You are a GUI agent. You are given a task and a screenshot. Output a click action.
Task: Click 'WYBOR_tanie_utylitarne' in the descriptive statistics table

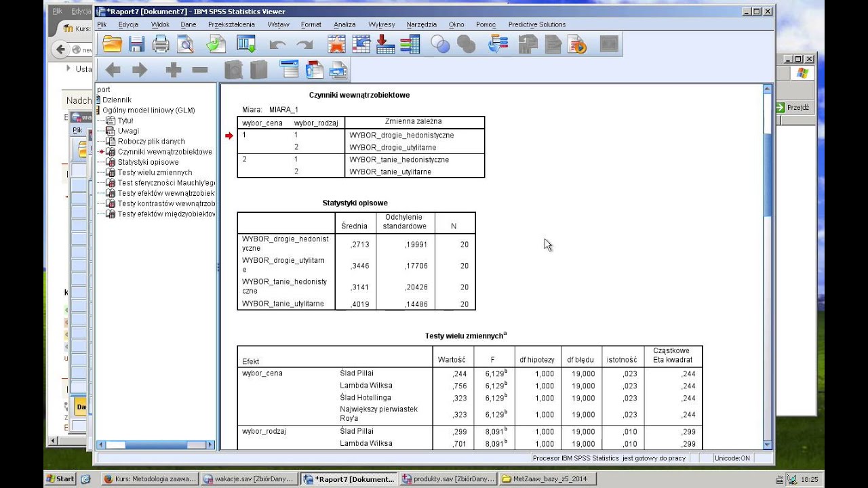(x=283, y=304)
